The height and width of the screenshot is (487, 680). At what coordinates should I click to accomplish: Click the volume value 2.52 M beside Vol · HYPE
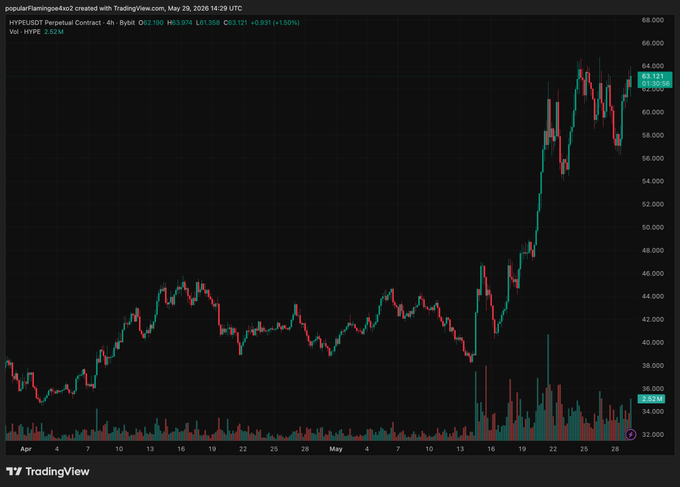(x=54, y=32)
